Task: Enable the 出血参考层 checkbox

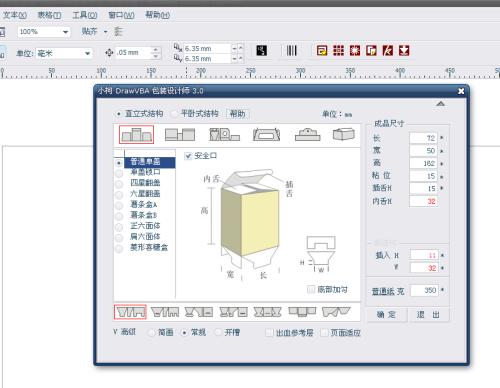Action: click(x=269, y=333)
